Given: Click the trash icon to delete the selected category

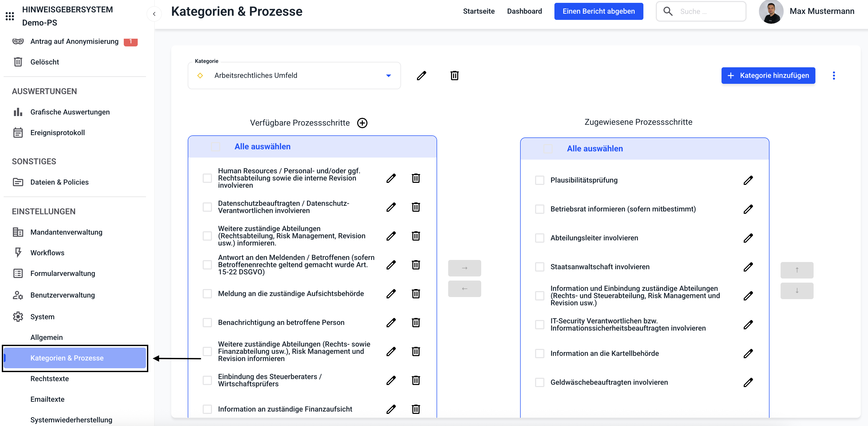Looking at the screenshot, I should [x=454, y=76].
